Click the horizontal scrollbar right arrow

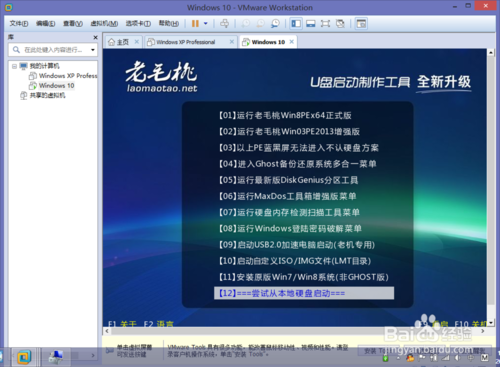coord(483,331)
